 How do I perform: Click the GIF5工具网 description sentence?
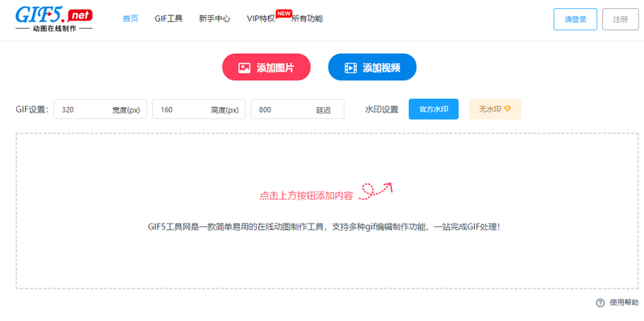tap(324, 227)
